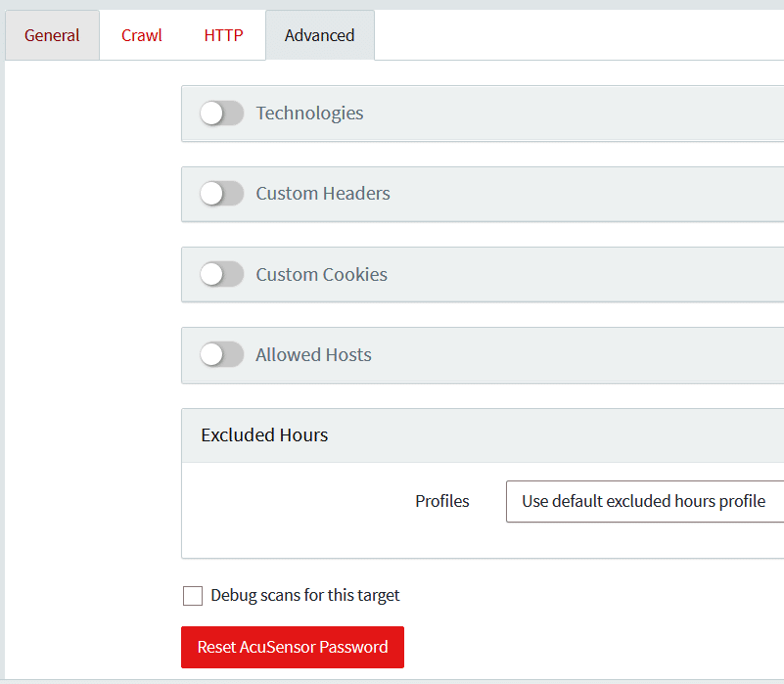
Task: Click the Advanced tab
Action: 319,35
